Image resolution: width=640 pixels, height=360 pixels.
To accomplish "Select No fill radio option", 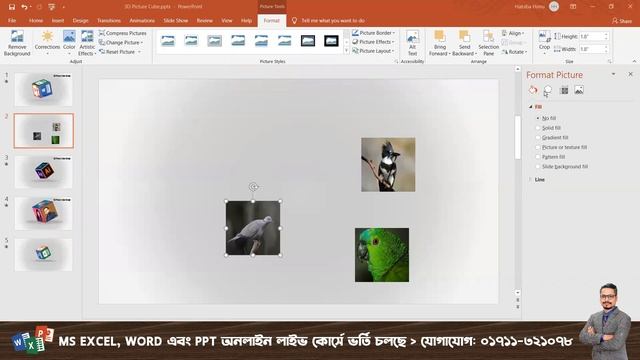I will [538, 118].
